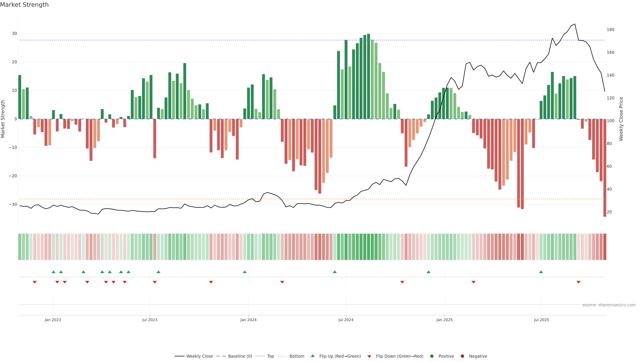The image size is (644, 362).
Task: Click the green Positive circle legend icon
Action: pyautogui.click(x=432, y=356)
